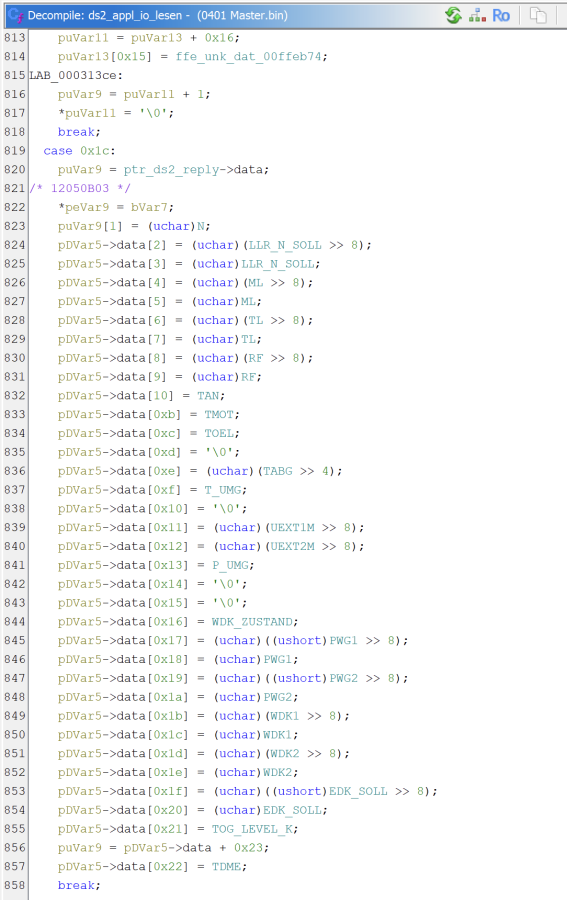This screenshot has height=900, width=567.
Task: Open the AST control flow graph icon
Action: pos(477,15)
